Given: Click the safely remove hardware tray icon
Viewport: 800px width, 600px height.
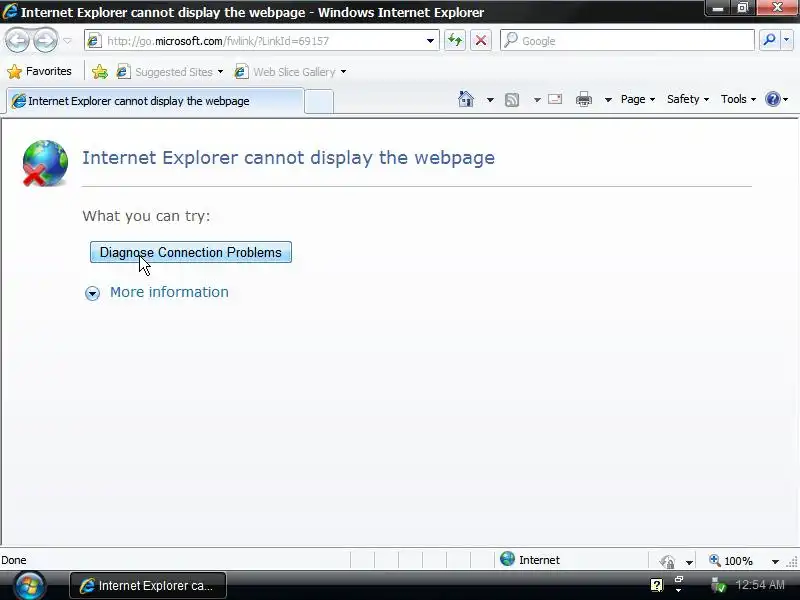Looking at the screenshot, I should point(718,585).
